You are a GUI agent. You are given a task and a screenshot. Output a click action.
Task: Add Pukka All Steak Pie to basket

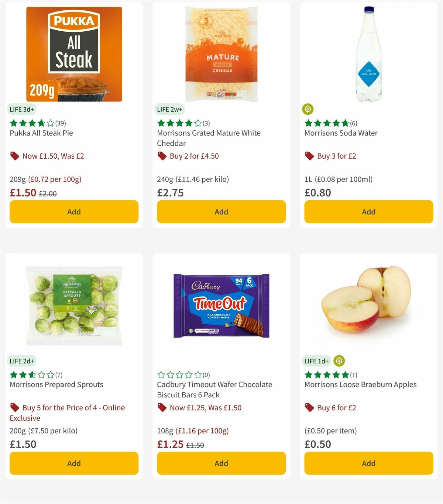tap(74, 212)
